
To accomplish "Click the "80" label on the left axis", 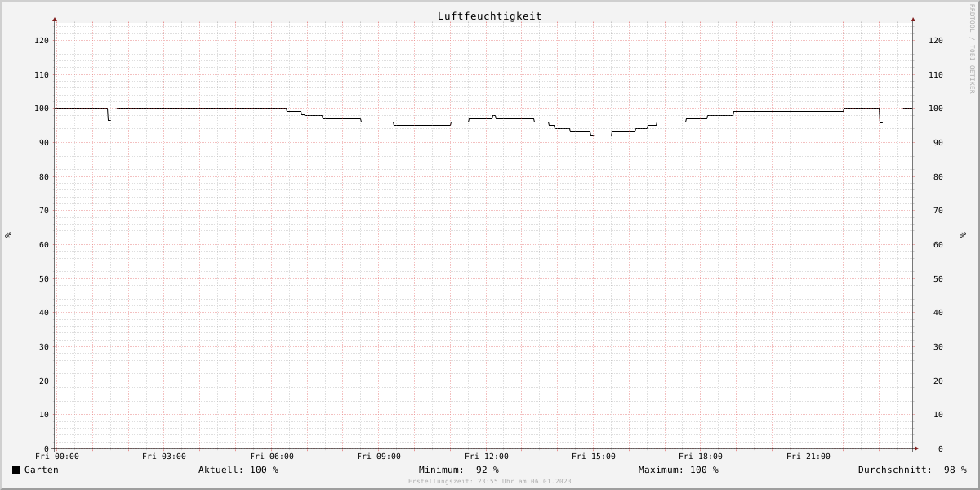I will [x=44, y=177].
